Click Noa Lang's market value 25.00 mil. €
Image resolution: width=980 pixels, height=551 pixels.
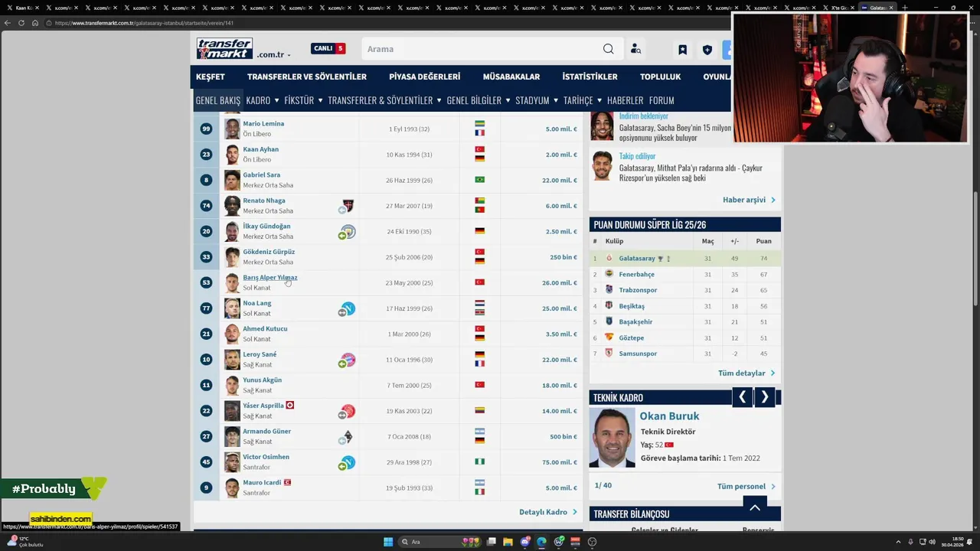(561, 308)
